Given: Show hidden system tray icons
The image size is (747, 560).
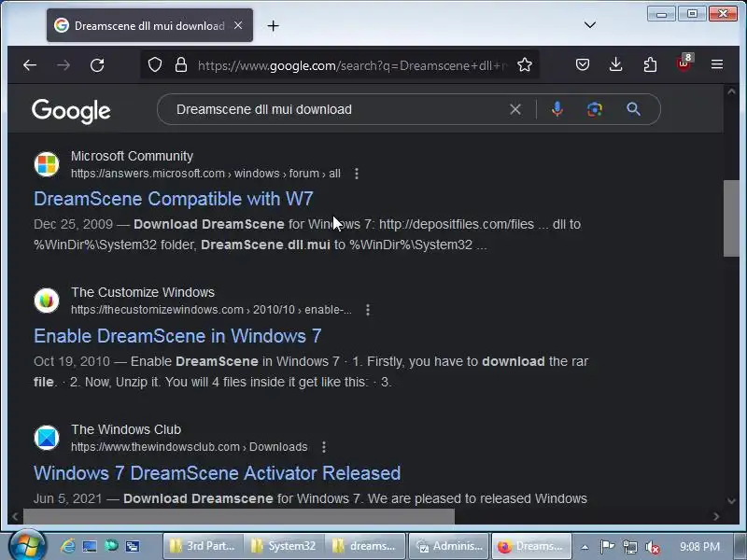Looking at the screenshot, I should [x=585, y=547].
